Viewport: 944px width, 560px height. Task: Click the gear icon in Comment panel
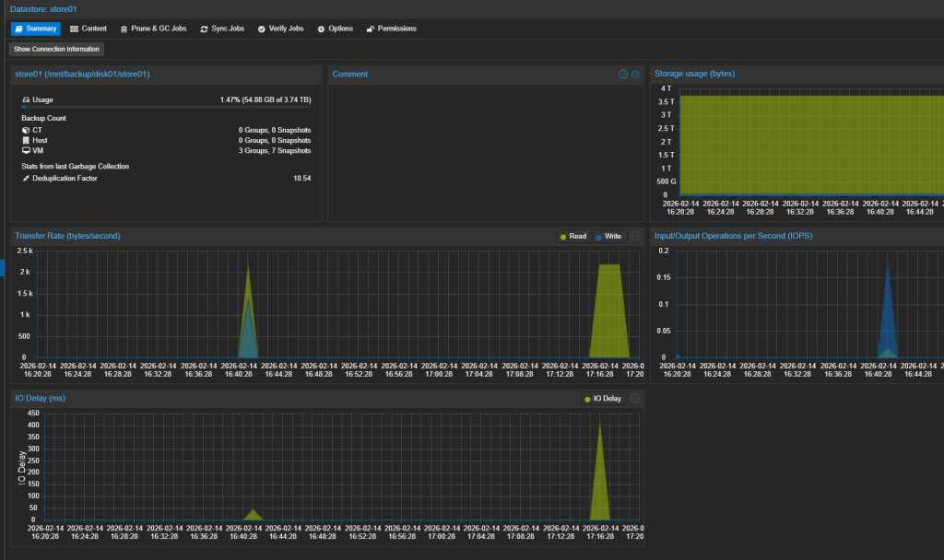pos(635,74)
